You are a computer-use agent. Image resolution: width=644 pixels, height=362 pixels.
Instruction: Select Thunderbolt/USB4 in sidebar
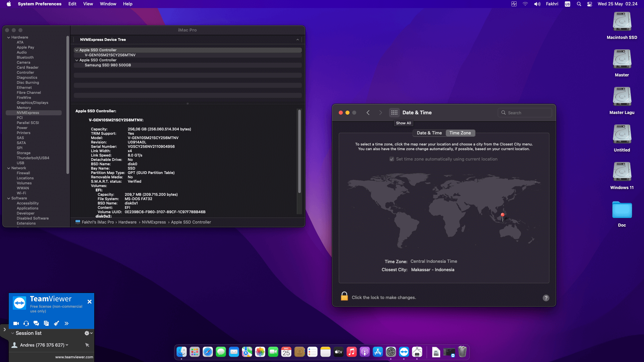pyautogui.click(x=33, y=158)
